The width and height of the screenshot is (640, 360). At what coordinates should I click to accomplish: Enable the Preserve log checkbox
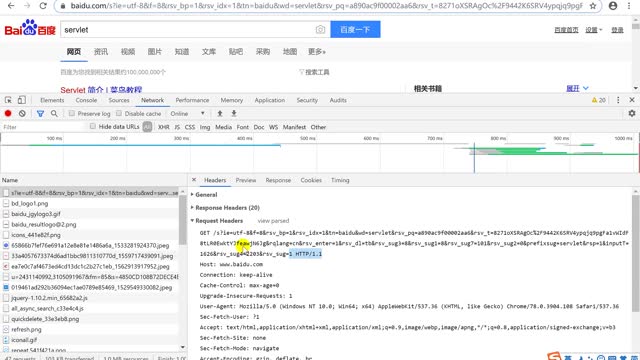click(72, 113)
